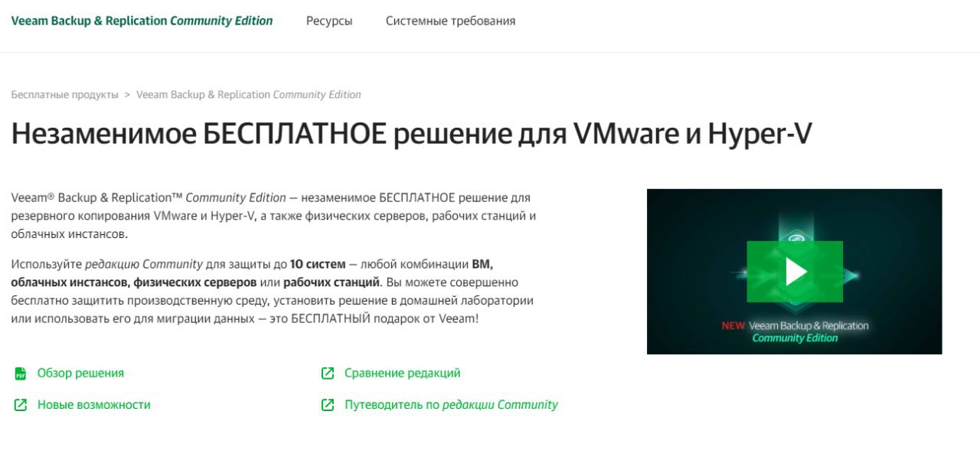Open Путеводитель по редакции Community link
The image size is (980, 470).
click(452, 405)
